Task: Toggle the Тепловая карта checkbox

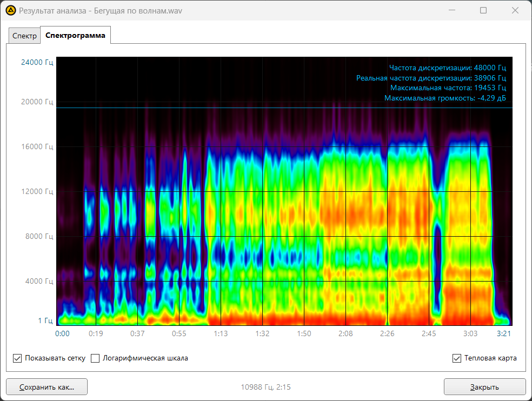Action: tap(457, 358)
